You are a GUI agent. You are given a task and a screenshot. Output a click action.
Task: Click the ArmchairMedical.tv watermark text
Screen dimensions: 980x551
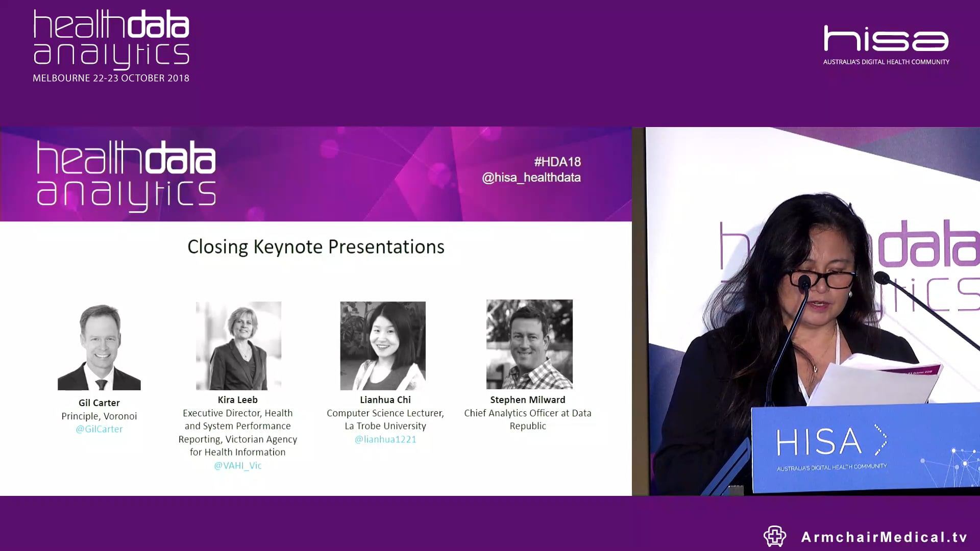pyautogui.click(x=884, y=537)
